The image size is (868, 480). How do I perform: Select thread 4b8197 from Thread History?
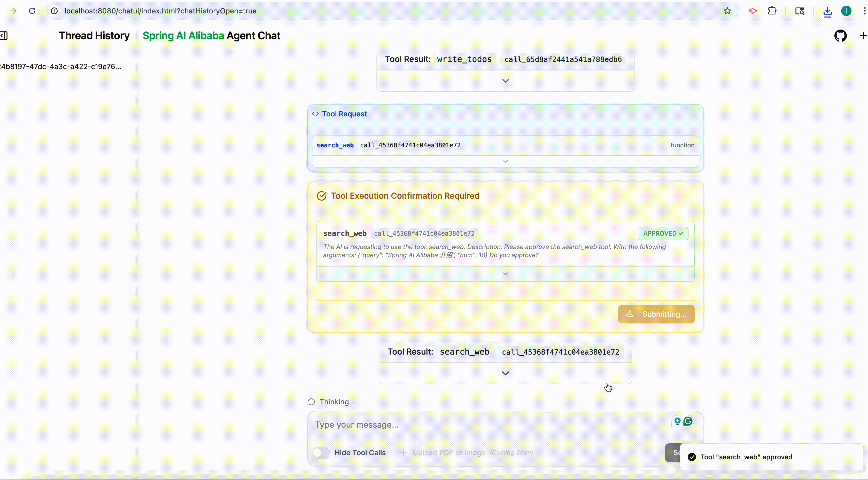61,66
